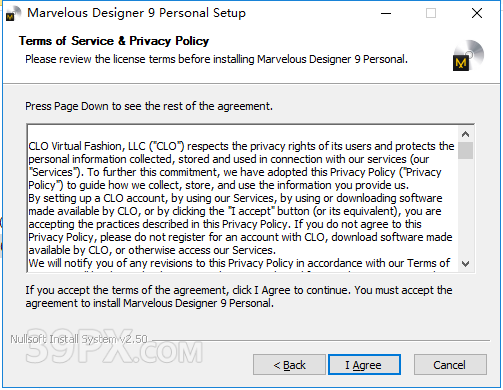The image size is (503, 390).
Task: Cancel the Marvelous Designer installation
Action: (450, 365)
